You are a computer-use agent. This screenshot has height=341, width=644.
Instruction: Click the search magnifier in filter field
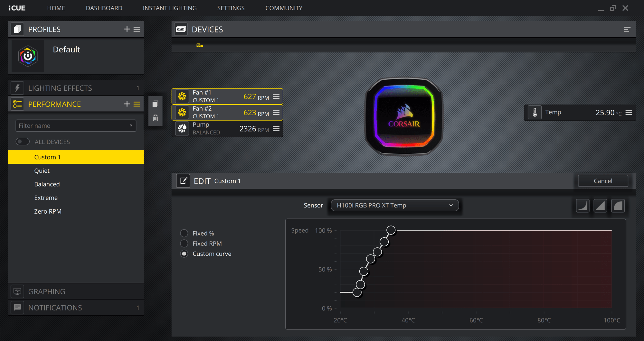[x=131, y=126]
